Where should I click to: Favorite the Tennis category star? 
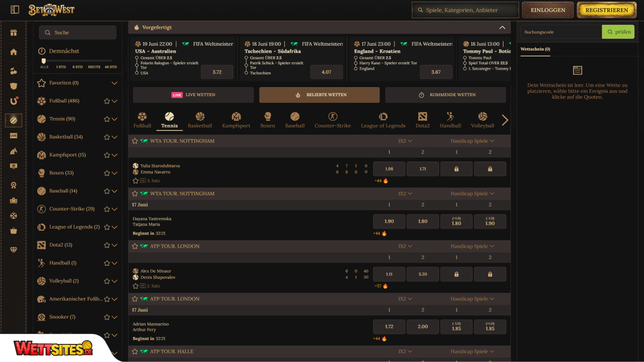click(107, 119)
